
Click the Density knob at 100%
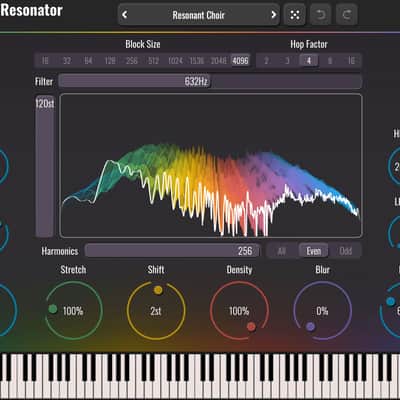point(239,311)
